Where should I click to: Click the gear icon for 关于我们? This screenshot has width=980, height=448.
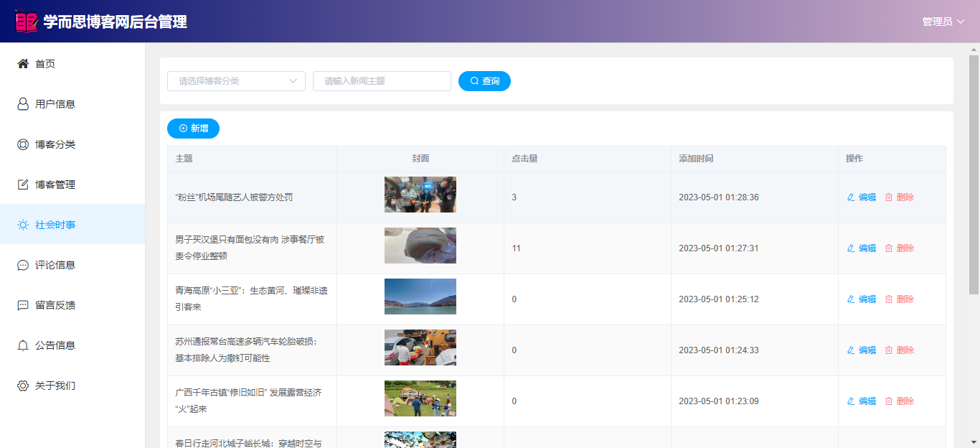[23, 386]
